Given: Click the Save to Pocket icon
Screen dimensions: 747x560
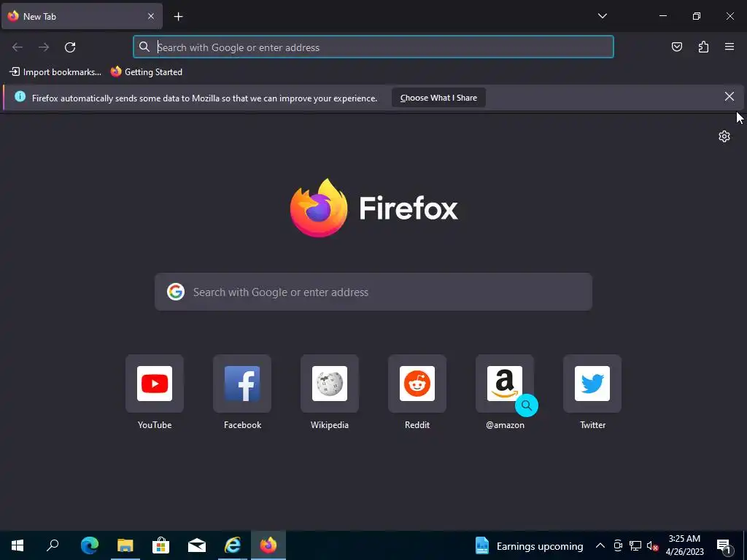Looking at the screenshot, I should [677, 47].
